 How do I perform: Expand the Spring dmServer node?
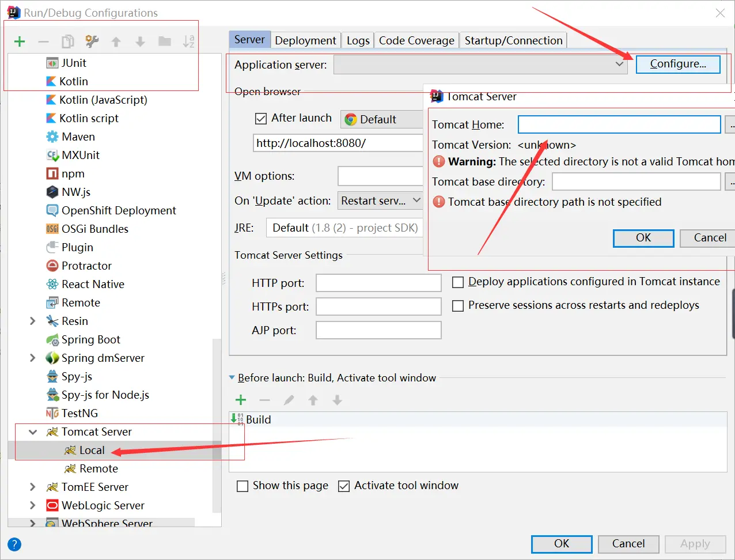(x=33, y=358)
